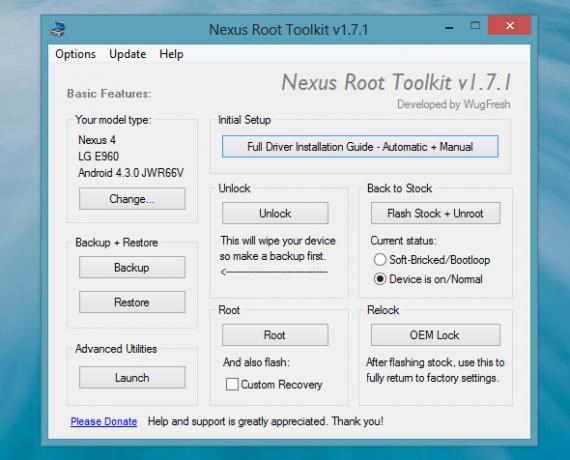This screenshot has height=460, width=570.
Task: Click the 'LG E960' model text
Action: coord(99,156)
